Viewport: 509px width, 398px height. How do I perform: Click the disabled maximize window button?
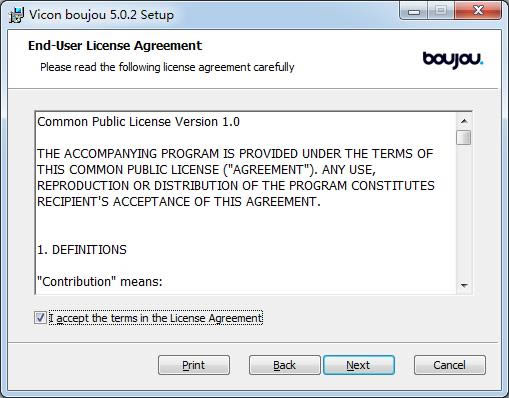tap(440, 11)
